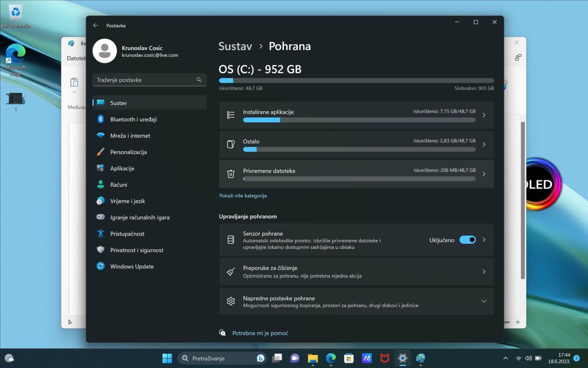Click the Windows Update sidebar icon

tap(100, 266)
